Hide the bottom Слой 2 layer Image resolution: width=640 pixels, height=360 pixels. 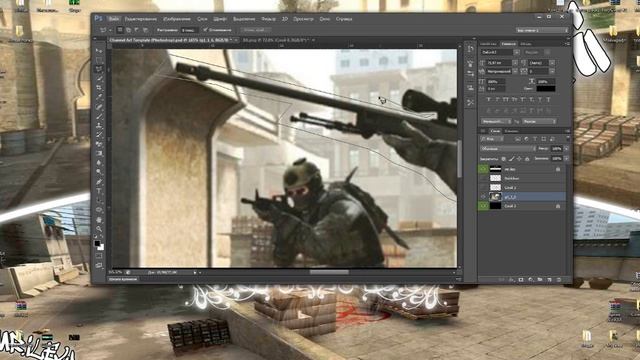(x=483, y=206)
